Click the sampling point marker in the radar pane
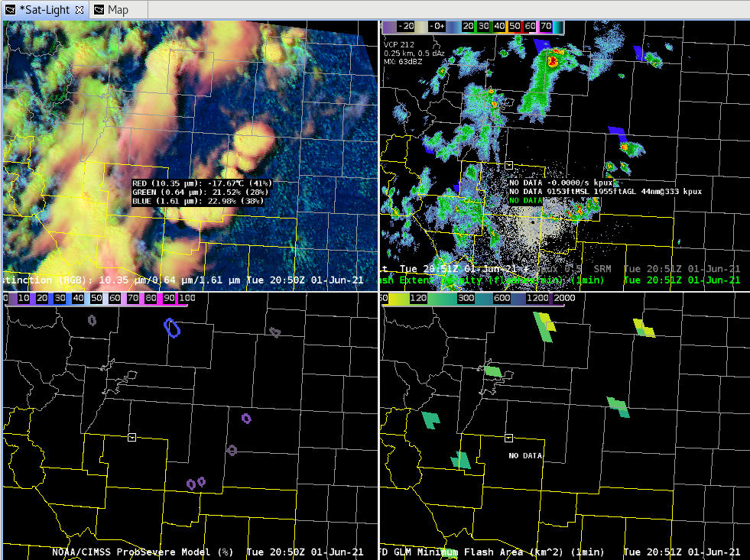This screenshot has width=750, height=560. click(x=509, y=165)
